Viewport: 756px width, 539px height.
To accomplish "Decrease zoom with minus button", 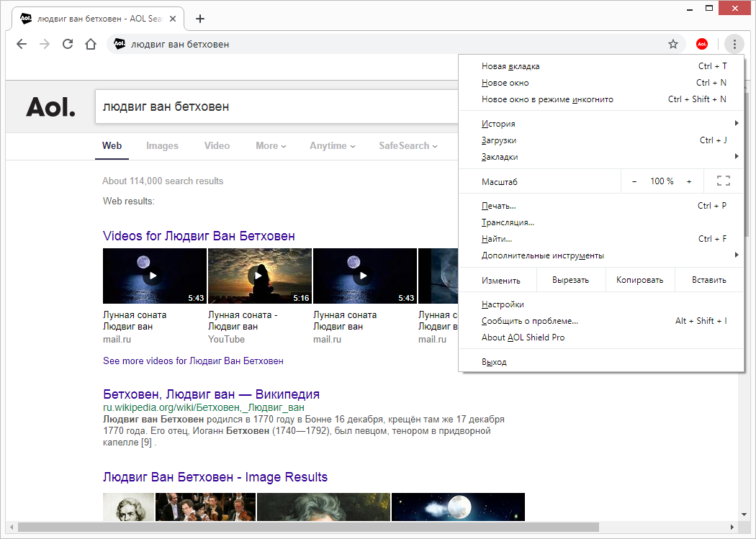I will [634, 181].
